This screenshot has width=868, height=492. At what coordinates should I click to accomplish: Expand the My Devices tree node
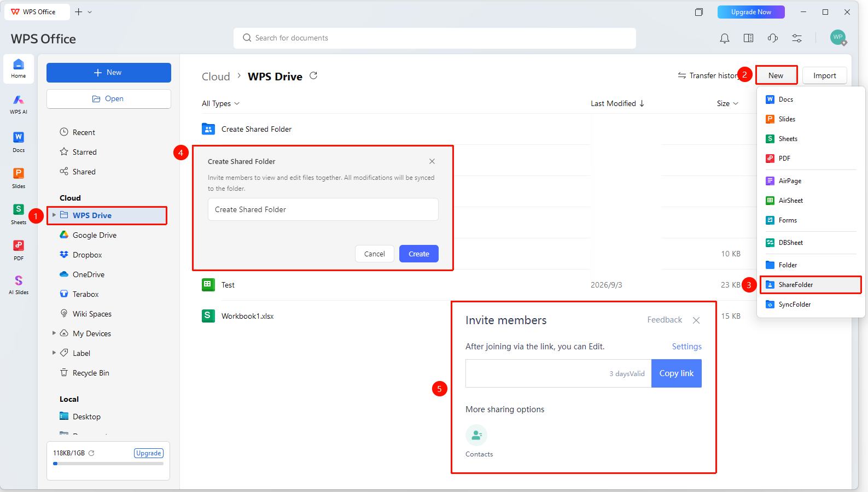(x=54, y=333)
